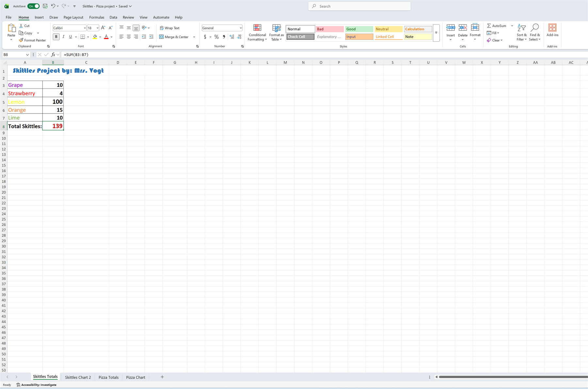Screen dimensions: 588x389
Task: Expand the Fill Color dropdown arrow
Action: 100,37
